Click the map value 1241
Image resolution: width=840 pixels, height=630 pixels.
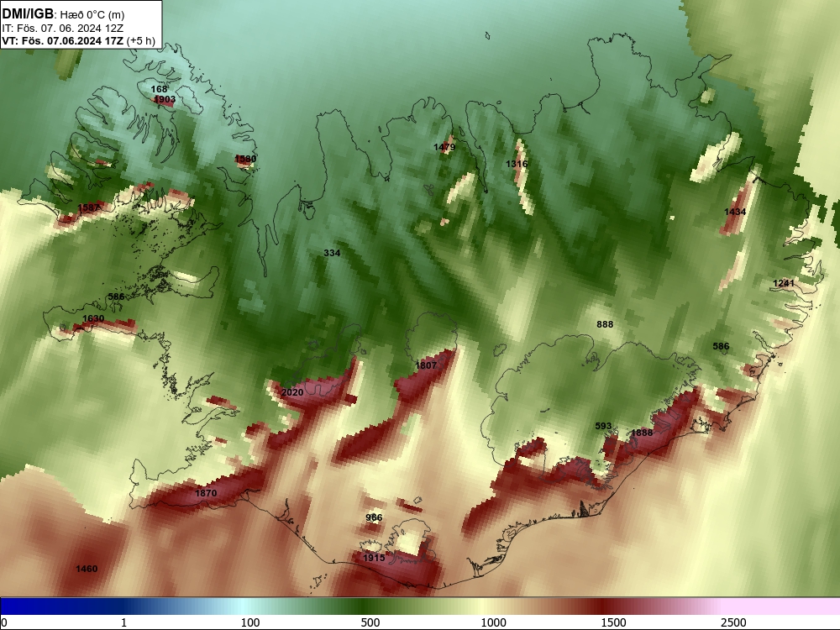tap(784, 283)
